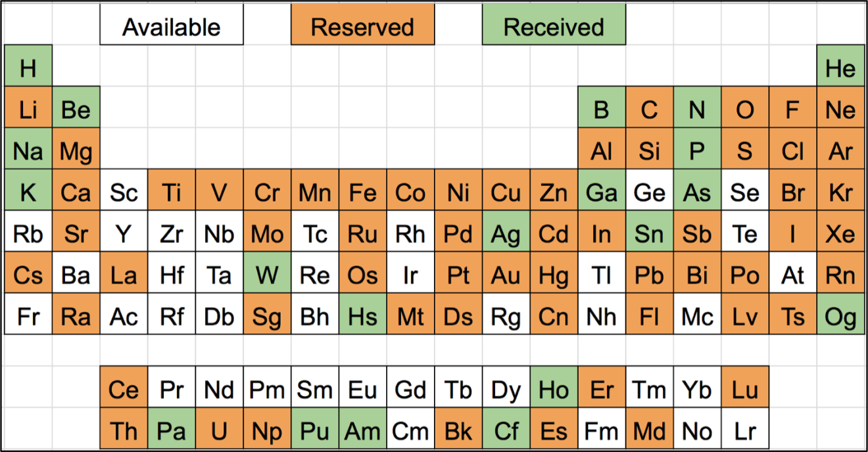
Task: Select the Plutonium (Pu) cell
Action: (315, 432)
